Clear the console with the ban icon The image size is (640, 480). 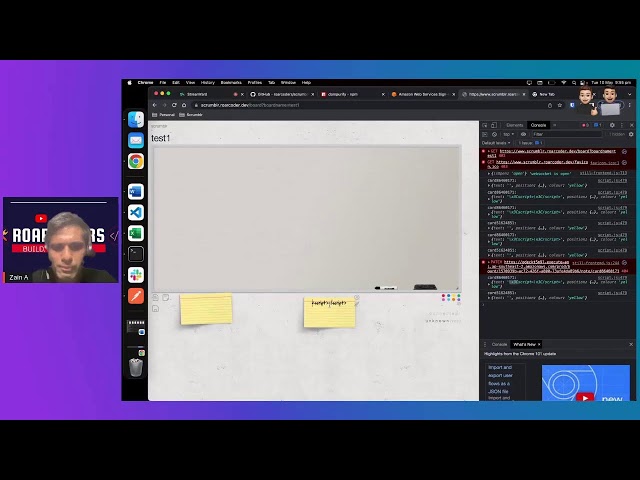494,134
